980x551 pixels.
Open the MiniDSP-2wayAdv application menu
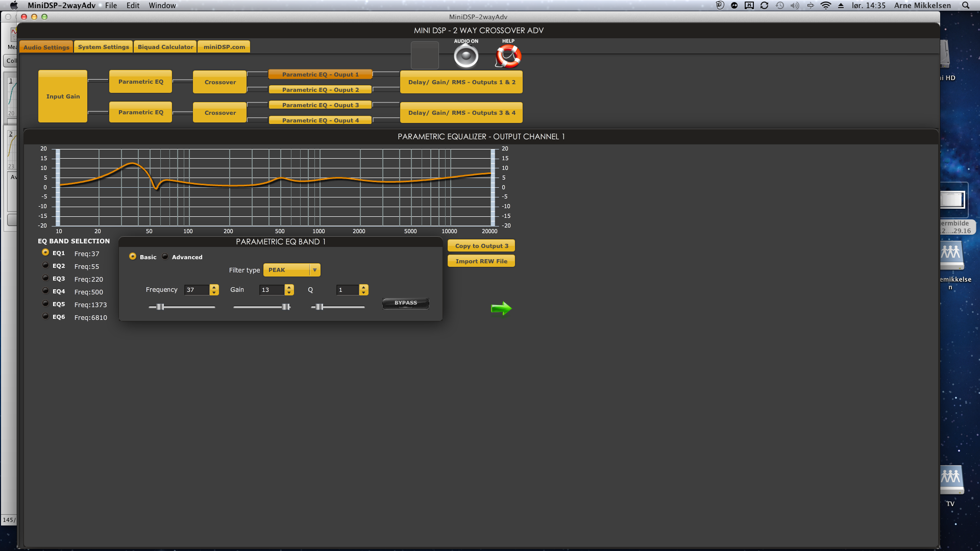[x=61, y=6]
